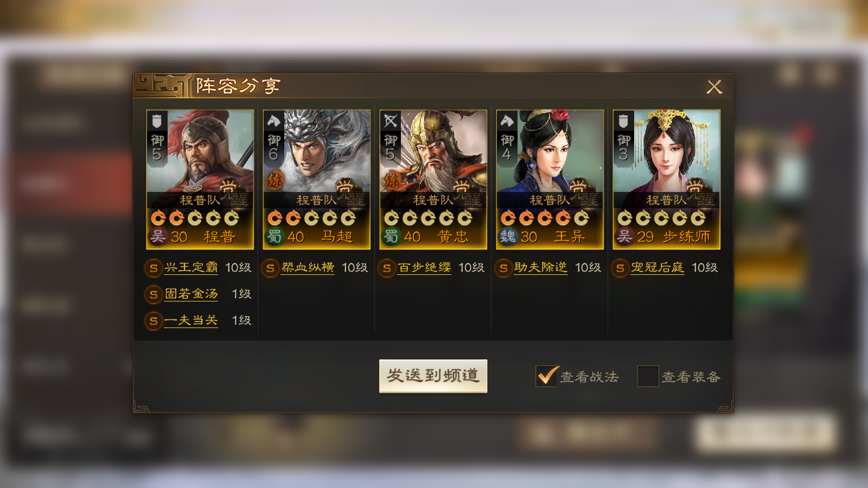868x488 pixels.
Task: Open the 王异 general card
Action: click(x=550, y=179)
